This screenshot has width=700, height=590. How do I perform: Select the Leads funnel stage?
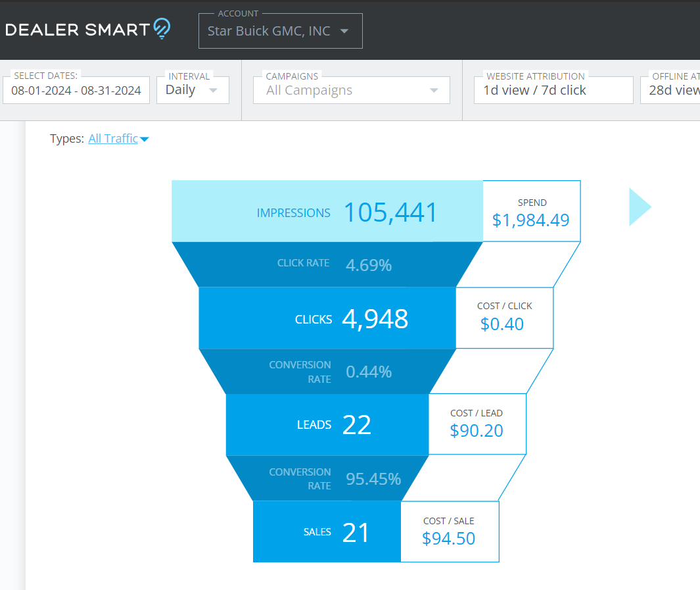[327, 425]
